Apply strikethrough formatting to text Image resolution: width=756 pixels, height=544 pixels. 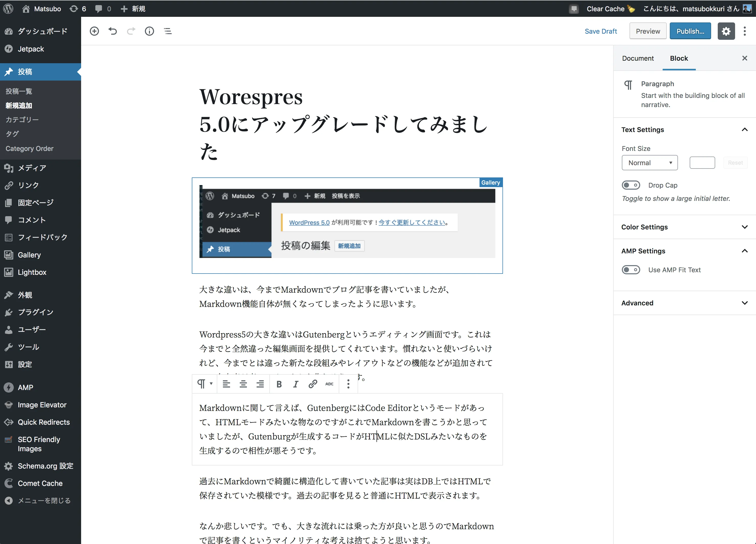point(329,384)
